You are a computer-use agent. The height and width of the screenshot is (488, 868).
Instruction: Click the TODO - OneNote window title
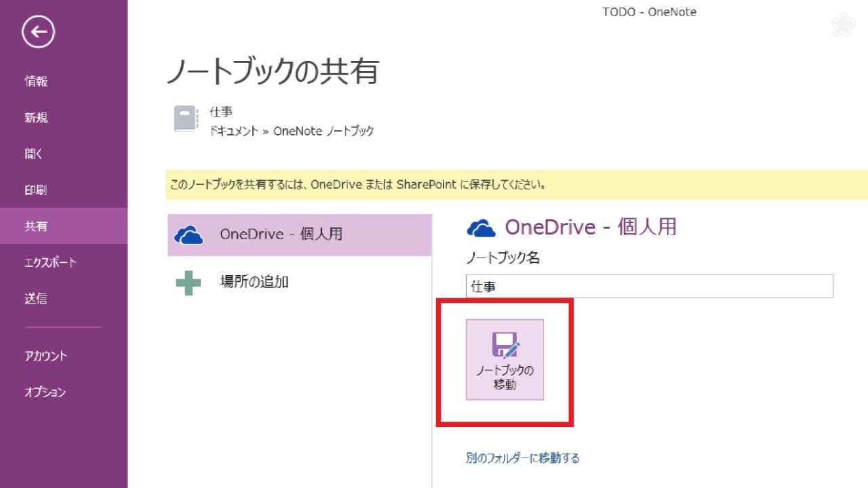tap(649, 12)
